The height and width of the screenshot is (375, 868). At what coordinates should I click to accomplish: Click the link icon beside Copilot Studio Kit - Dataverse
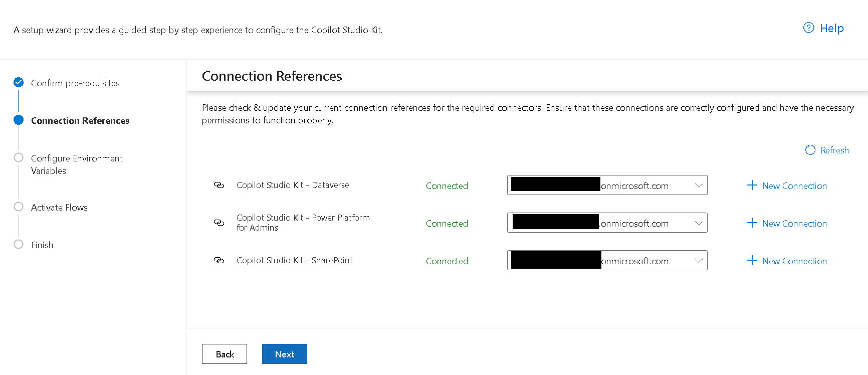[x=219, y=185]
